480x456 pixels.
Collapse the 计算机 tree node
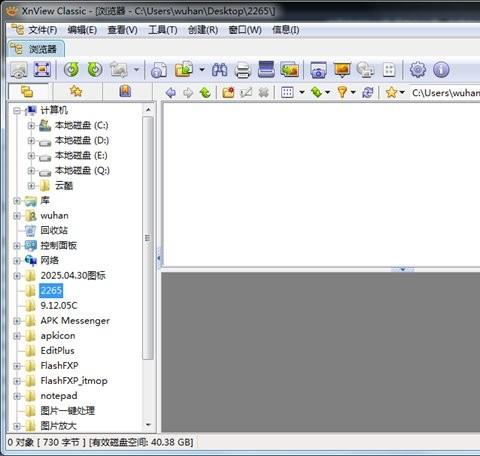coord(17,110)
